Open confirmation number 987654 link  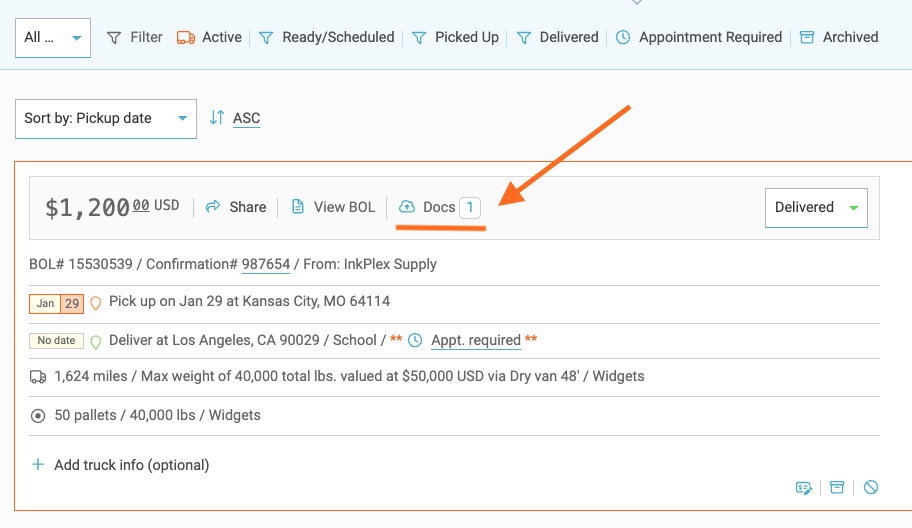[x=266, y=264]
